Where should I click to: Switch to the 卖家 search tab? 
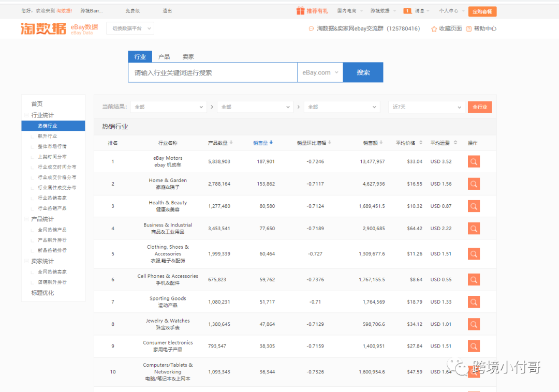[x=188, y=57]
